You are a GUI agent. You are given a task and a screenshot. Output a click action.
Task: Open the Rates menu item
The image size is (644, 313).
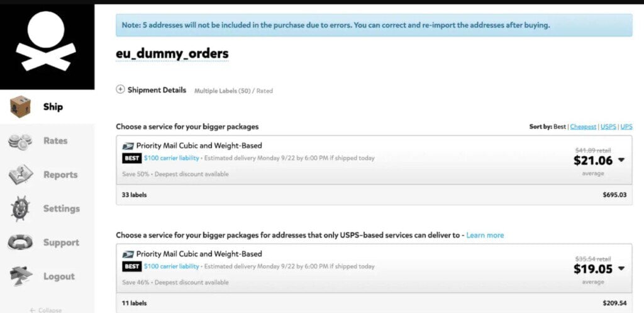tap(55, 141)
